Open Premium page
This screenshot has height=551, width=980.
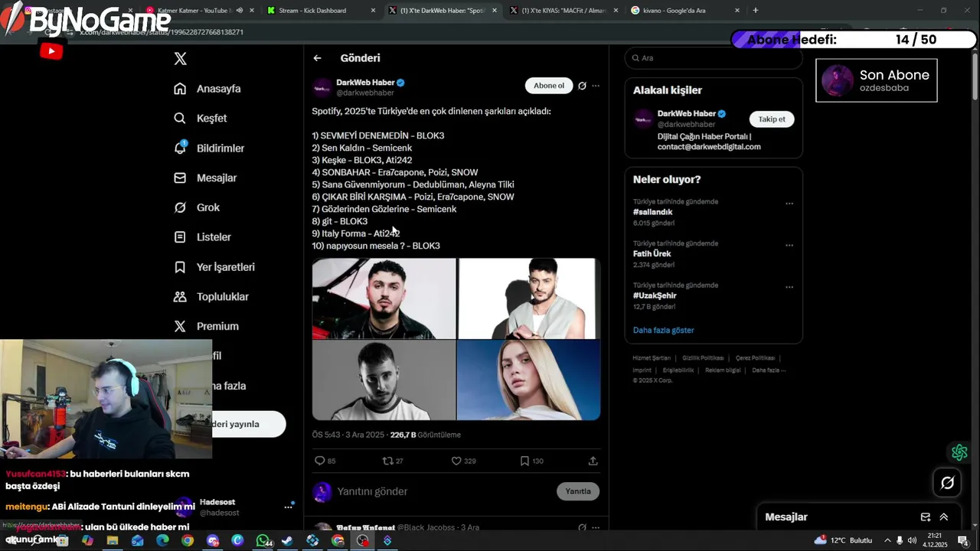coord(206,326)
